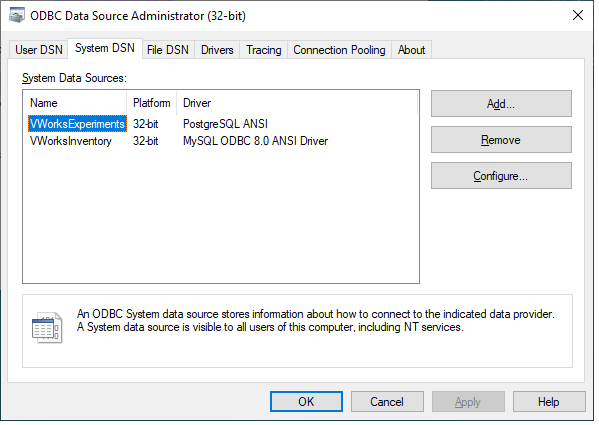
Task: Open the Help button
Action: (549, 401)
